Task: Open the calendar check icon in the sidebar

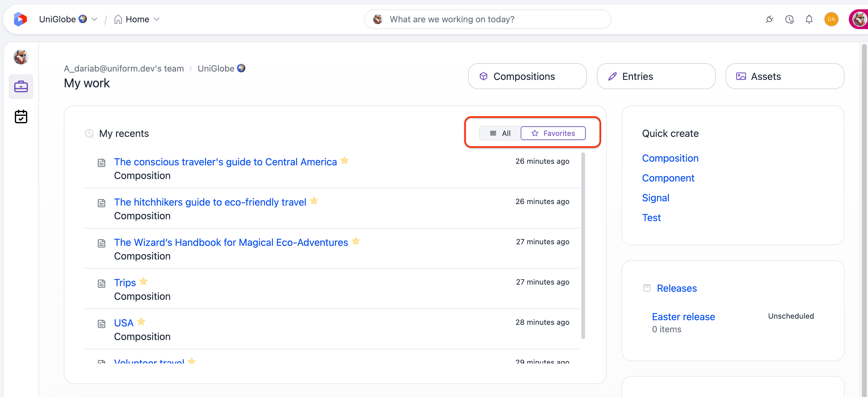Action: 21,117
